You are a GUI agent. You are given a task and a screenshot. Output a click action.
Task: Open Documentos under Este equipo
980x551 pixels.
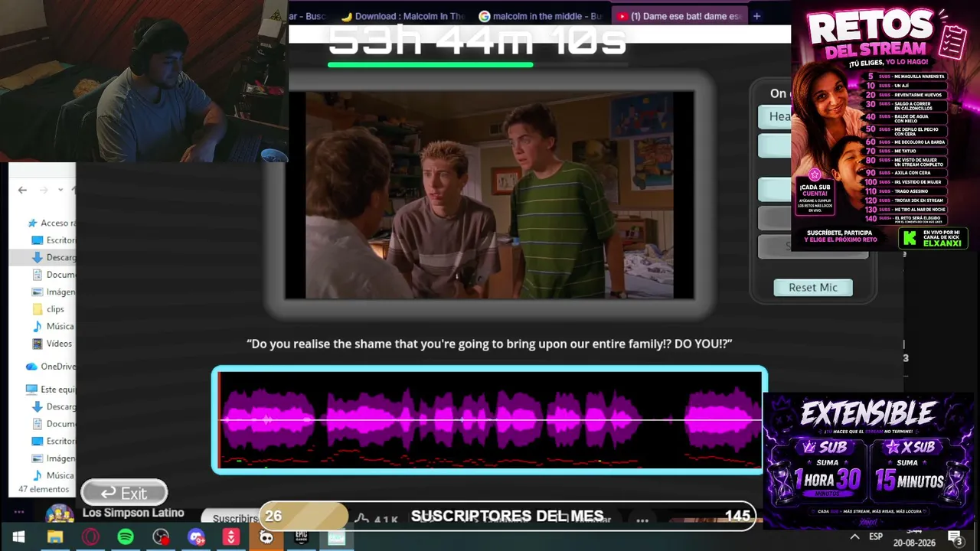click(54, 424)
